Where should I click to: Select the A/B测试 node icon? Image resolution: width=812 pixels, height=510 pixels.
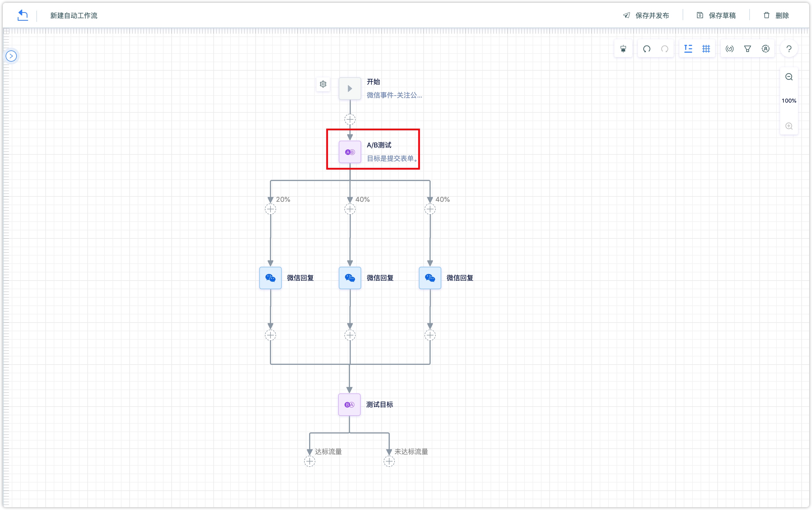350,152
